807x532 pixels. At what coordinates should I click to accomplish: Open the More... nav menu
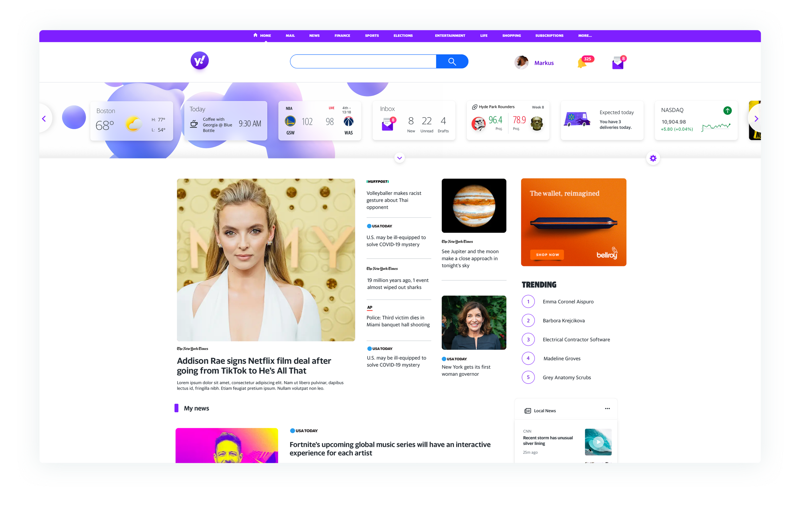coord(585,36)
